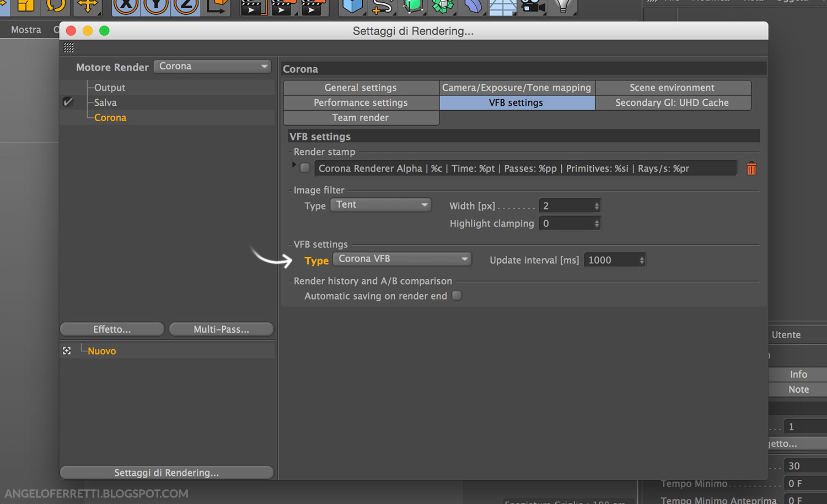The width and height of the screenshot is (827, 504).
Task: Click the Highlight clamping stepper arrows
Action: [597, 224]
